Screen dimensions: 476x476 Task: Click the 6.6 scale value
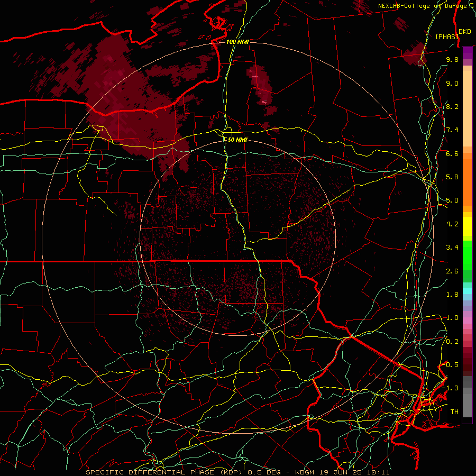452,153
